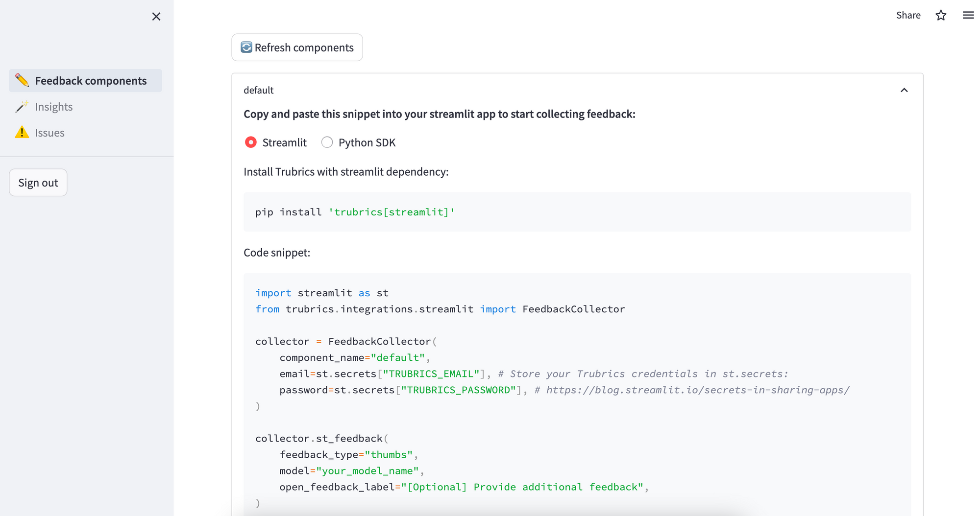Open the Insights sidebar entry
The width and height of the screenshot is (980, 516).
click(x=53, y=106)
